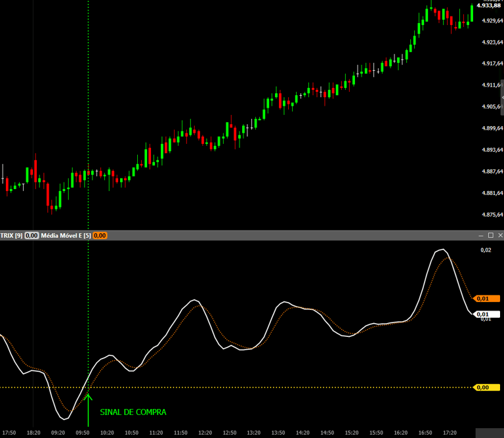Click the 4.887,64 price axis label
The height and width of the screenshot is (438, 504).
[492, 171]
